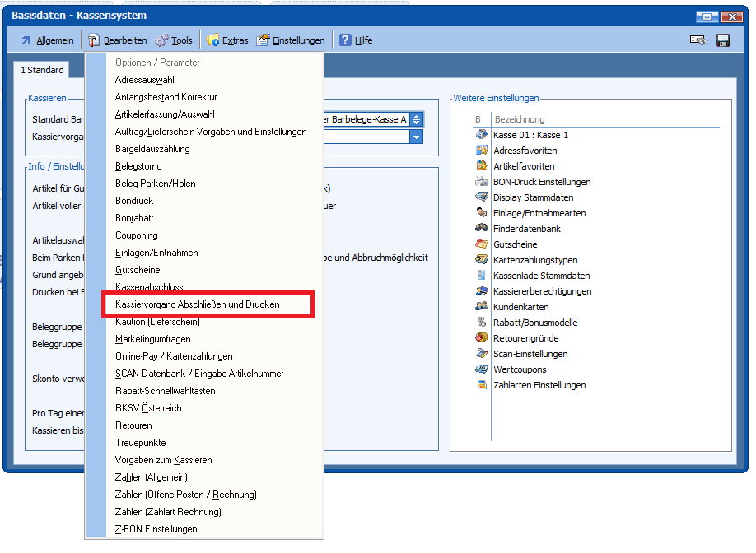Click the Standard Barbelege-Kasse spinner control
Screen dimensions: 756x553
pyautogui.click(x=416, y=119)
